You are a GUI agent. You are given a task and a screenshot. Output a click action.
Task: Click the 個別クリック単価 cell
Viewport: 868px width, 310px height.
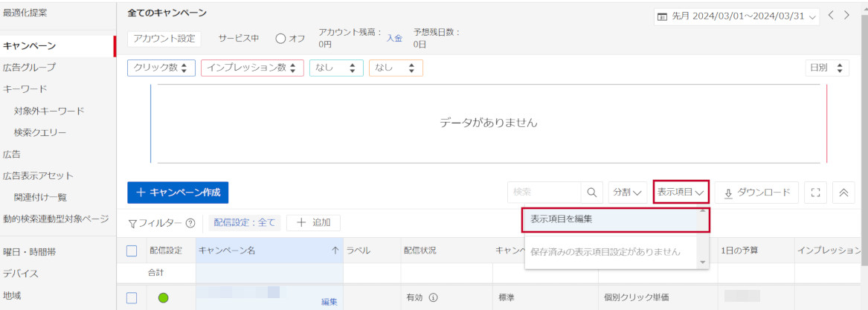pos(637,298)
